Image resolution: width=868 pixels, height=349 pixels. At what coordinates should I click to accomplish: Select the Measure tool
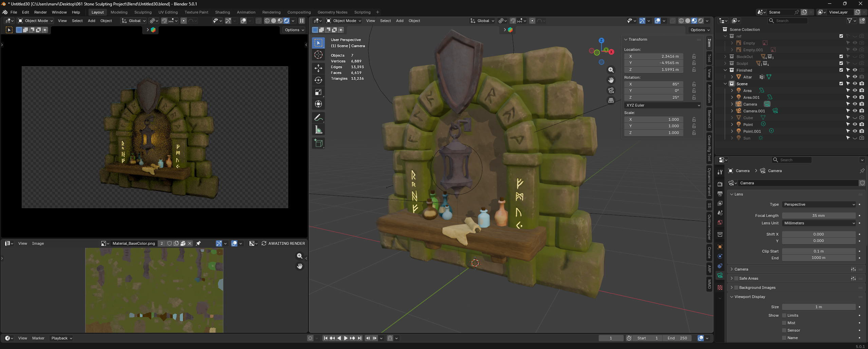[318, 130]
